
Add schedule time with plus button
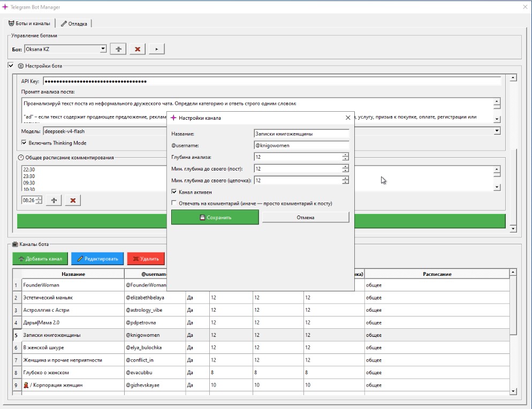(54, 200)
